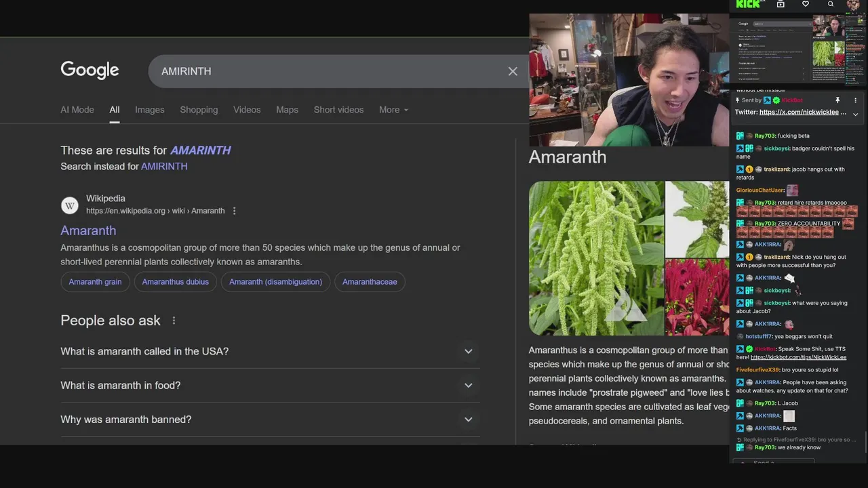Click AKK1RRA name on 'Facts' message
The width and height of the screenshot is (868, 488).
(x=768, y=428)
